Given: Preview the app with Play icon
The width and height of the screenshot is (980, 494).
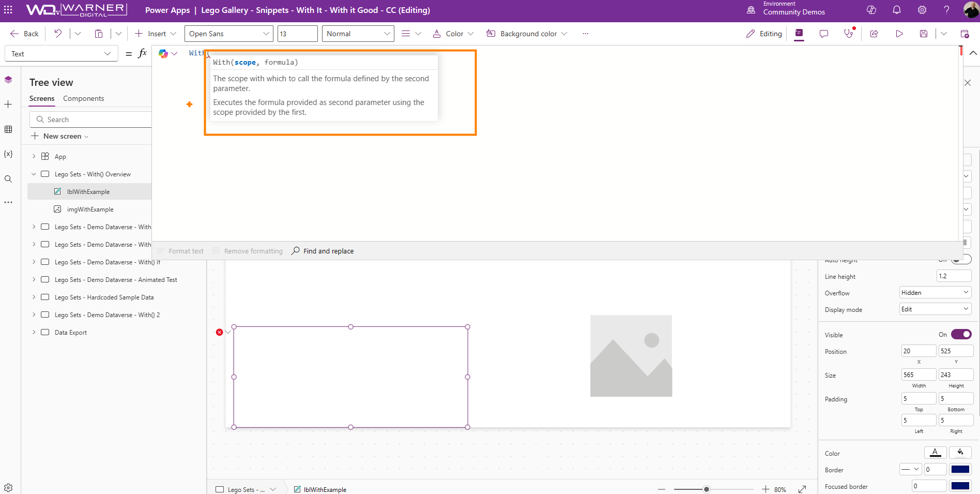Looking at the screenshot, I should coord(899,34).
